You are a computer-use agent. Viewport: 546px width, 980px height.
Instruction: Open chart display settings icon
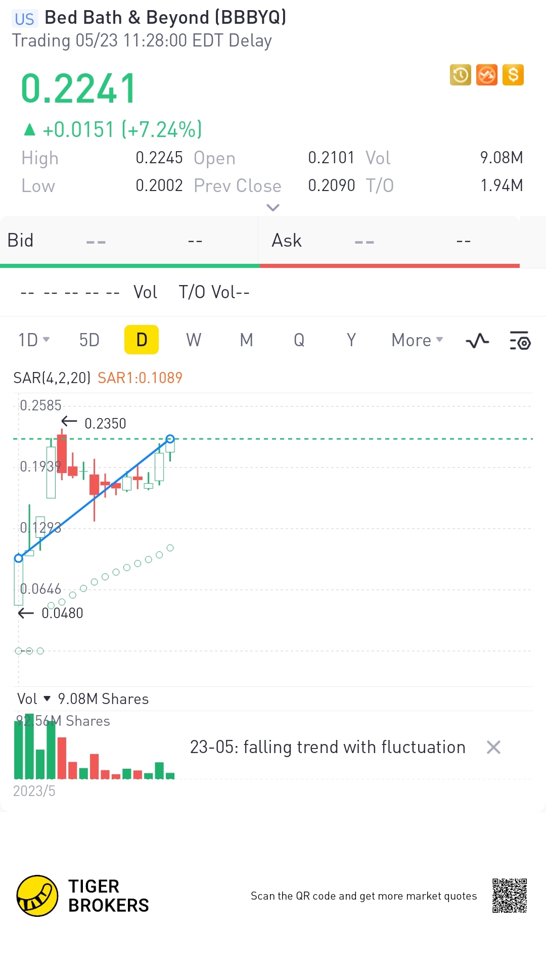520,341
